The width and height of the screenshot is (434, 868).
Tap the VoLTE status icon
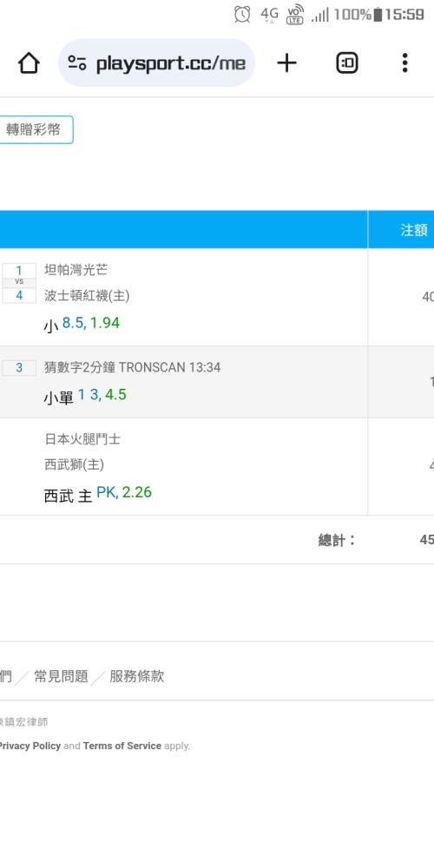click(295, 15)
